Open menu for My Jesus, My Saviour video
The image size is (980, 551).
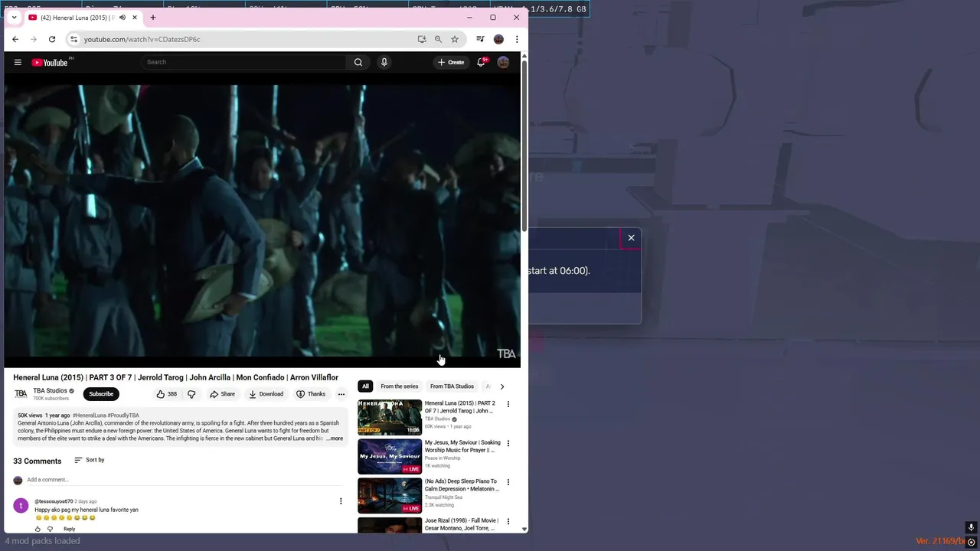point(508,443)
